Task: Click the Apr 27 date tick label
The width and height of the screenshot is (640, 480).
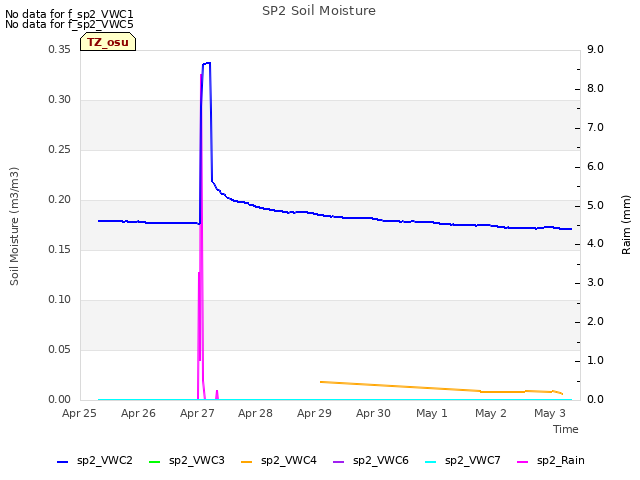Action: pyautogui.click(x=197, y=413)
